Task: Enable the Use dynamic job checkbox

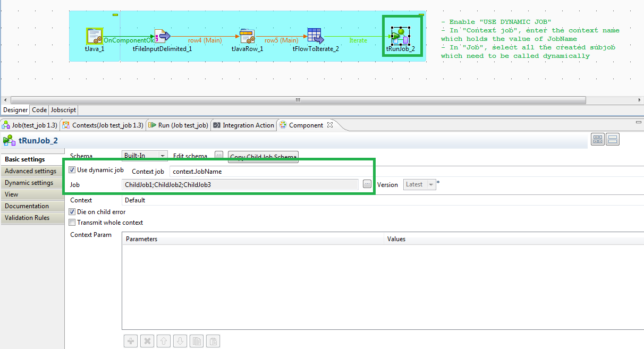Action: pos(72,170)
